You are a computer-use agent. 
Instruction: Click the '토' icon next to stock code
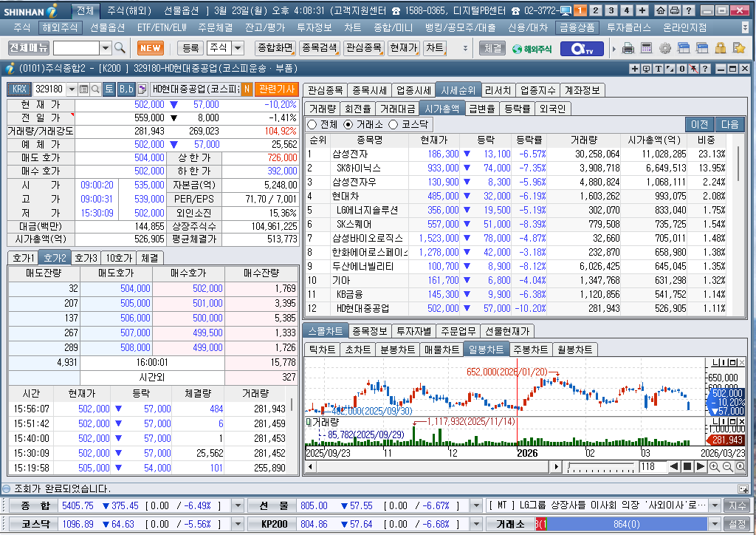click(109, 89)
